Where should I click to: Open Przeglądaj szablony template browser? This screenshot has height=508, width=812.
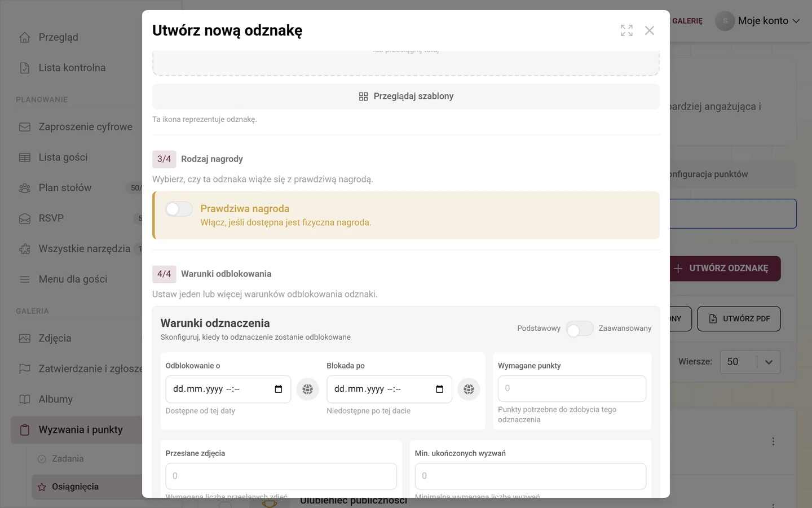pyautogui.click(x=406, y=97)
